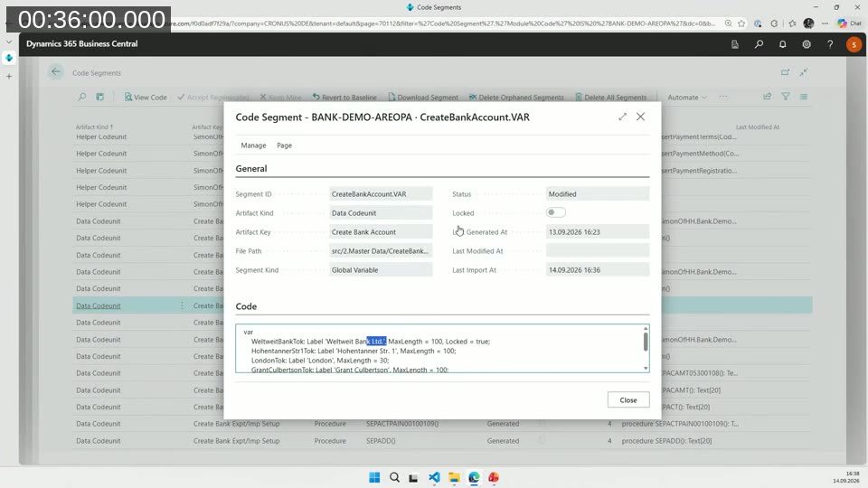Click the LondonTok label line in code

[x=320, y=361]
